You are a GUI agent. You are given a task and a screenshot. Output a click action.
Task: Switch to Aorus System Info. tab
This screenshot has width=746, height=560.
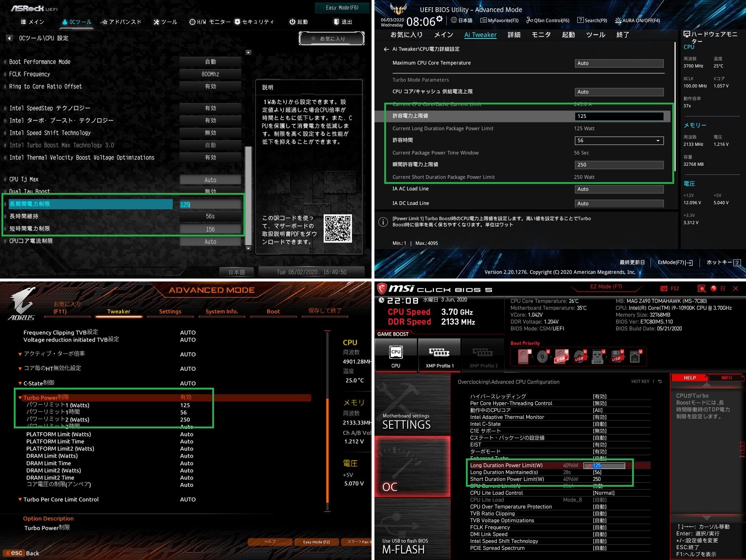click(x=222, y=312)
